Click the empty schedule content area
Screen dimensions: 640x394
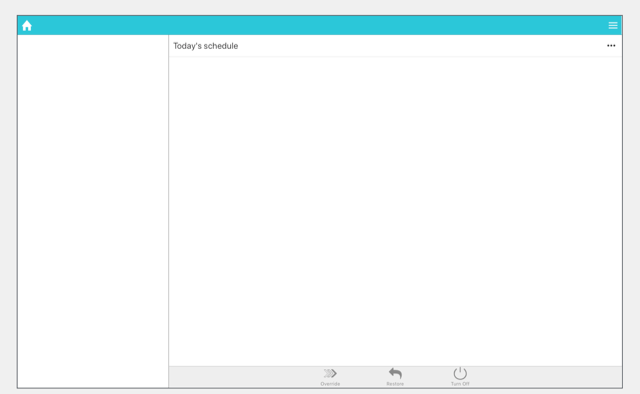395,211
